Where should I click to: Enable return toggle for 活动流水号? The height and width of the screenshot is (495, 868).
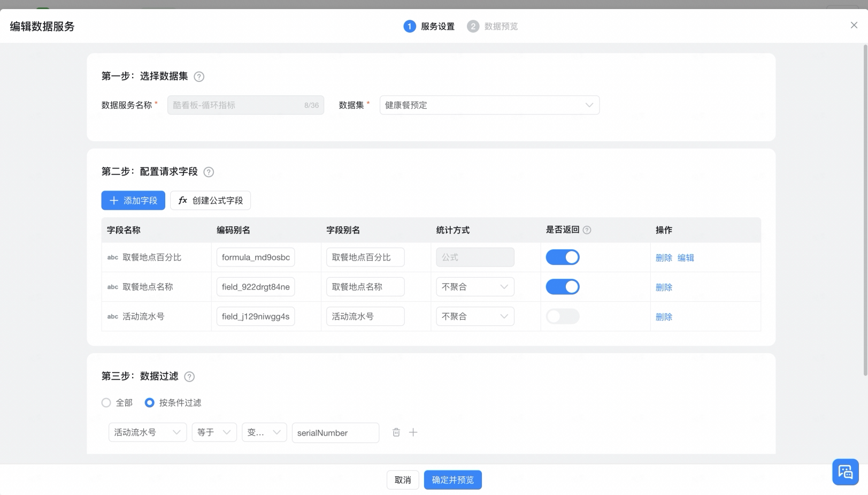tap(563, 316)
